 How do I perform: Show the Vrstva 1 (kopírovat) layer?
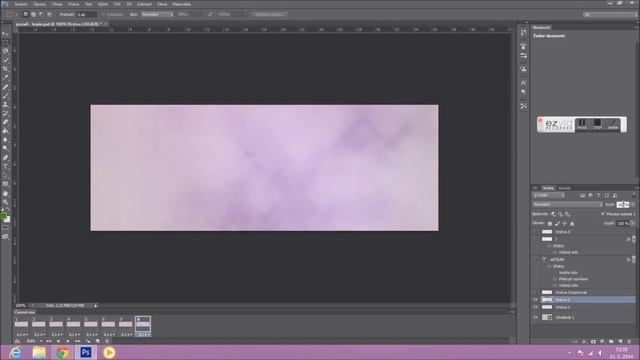click(x=536, y=292)
